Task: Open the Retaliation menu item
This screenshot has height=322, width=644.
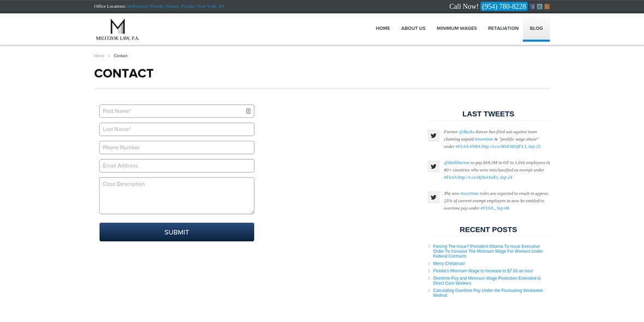Action: [503, 28]
